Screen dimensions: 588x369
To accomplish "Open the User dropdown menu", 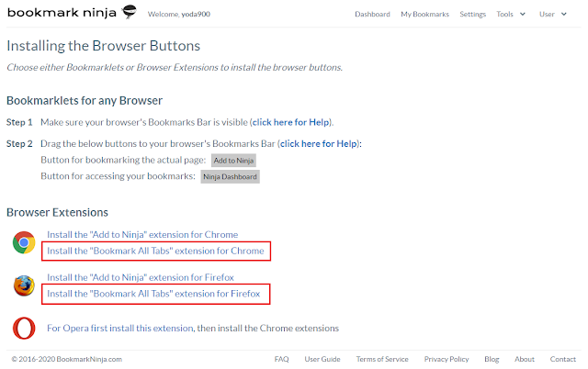I will pyautogui.click(x=551, y=15).
